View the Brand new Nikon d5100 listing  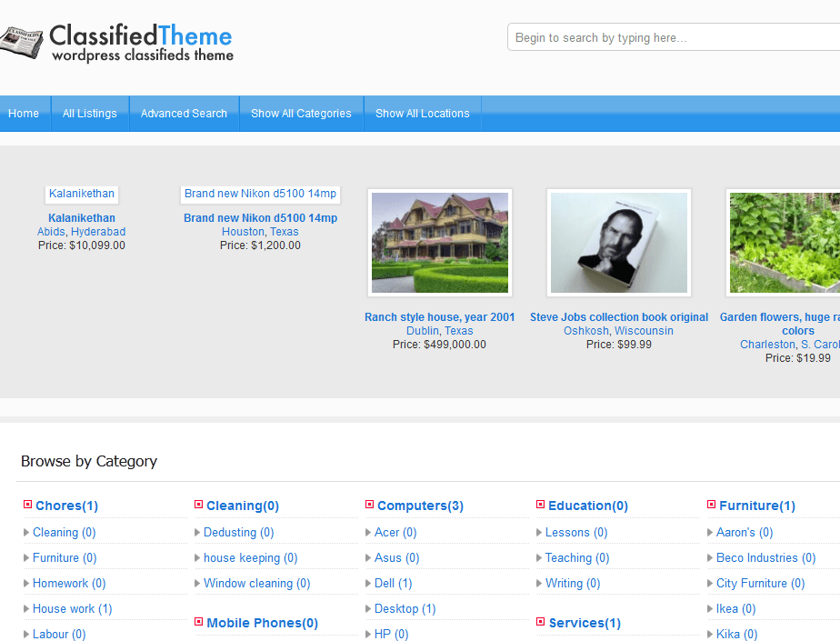click(x=260, y=217)
